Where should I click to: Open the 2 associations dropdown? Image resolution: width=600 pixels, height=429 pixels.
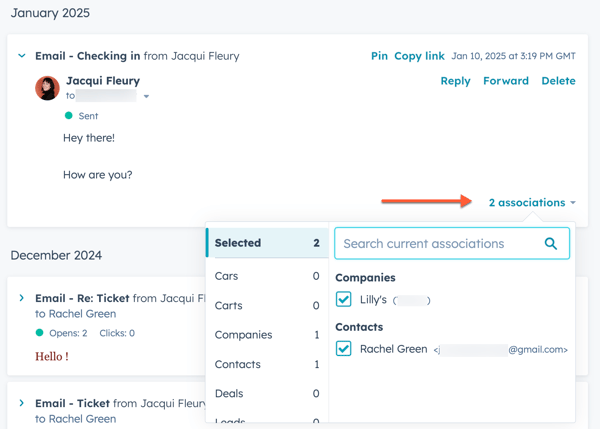point(532,202)
